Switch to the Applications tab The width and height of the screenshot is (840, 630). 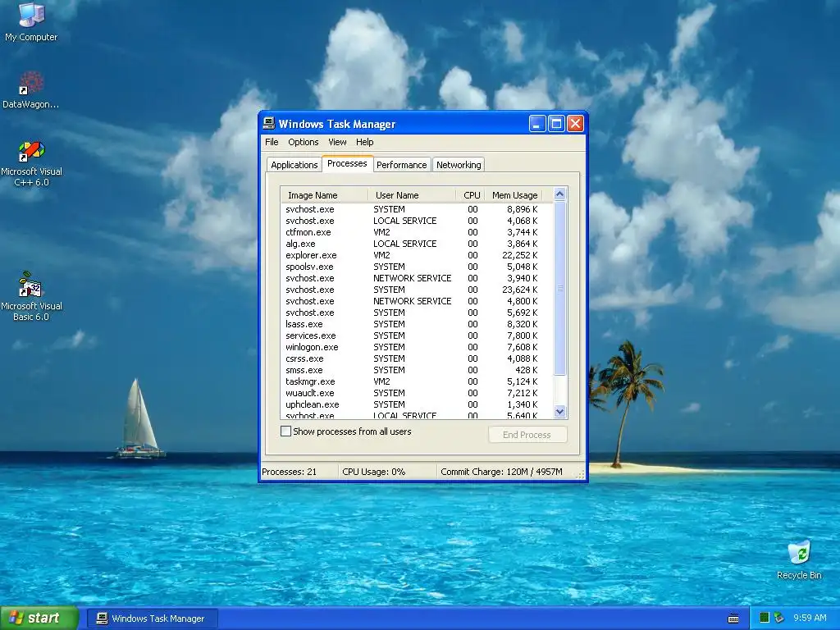click(294, 165)
